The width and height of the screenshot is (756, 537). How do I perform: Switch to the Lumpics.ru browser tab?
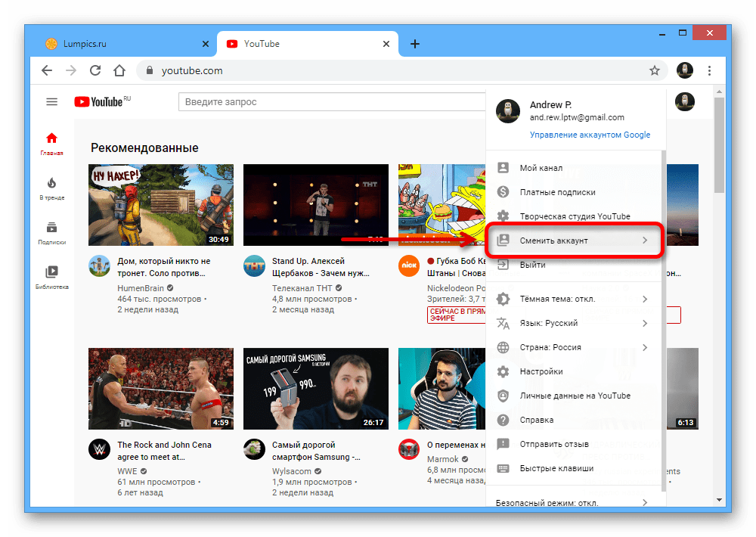tap(121, 44)
